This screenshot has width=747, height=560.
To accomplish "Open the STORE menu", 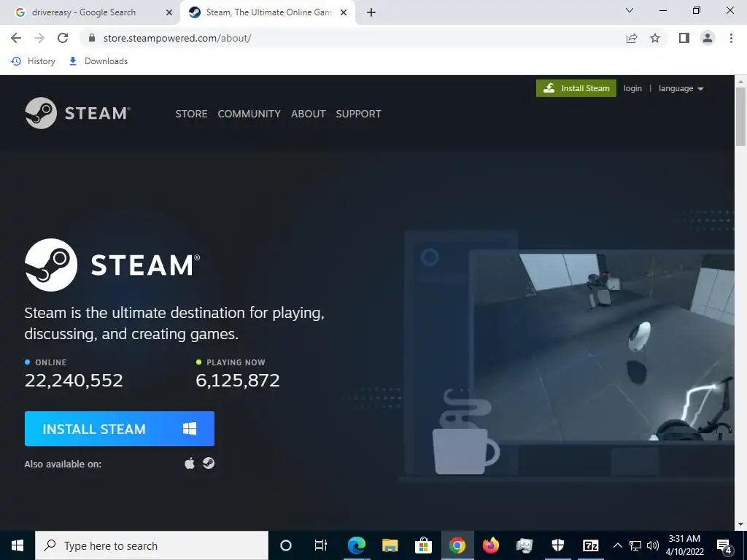I will coord(191,114).
